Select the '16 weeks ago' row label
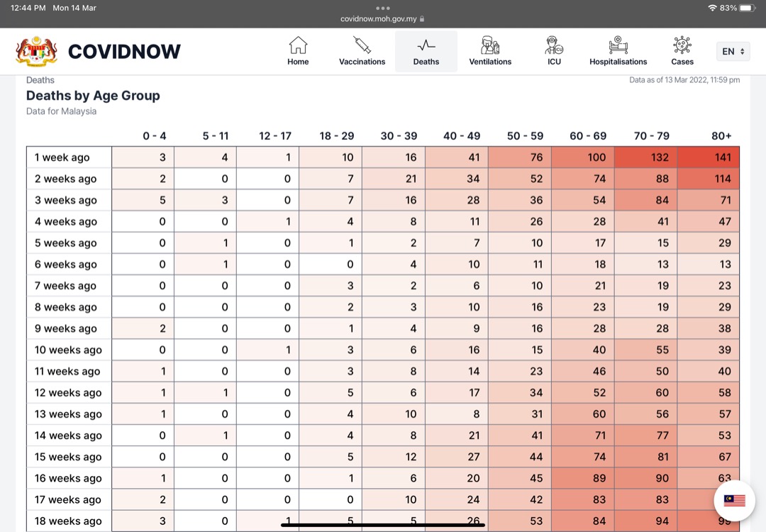Image resolution: width=766 pixels, height=532 pixels. pyautogui.click(x=68, y=478)
